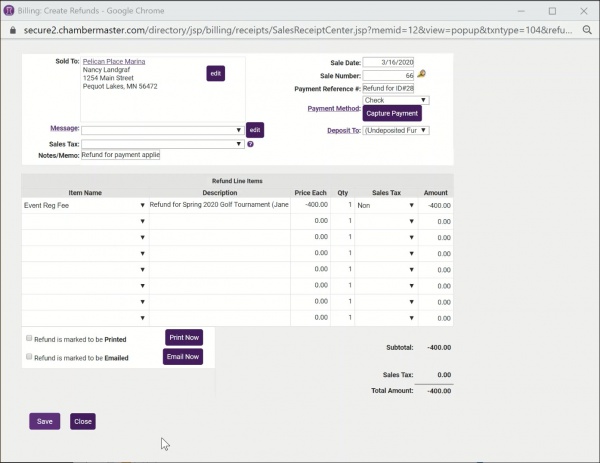Click the Save button
Image resolution: width=600 pixels, height=463 pixels.
coord(45,421)
